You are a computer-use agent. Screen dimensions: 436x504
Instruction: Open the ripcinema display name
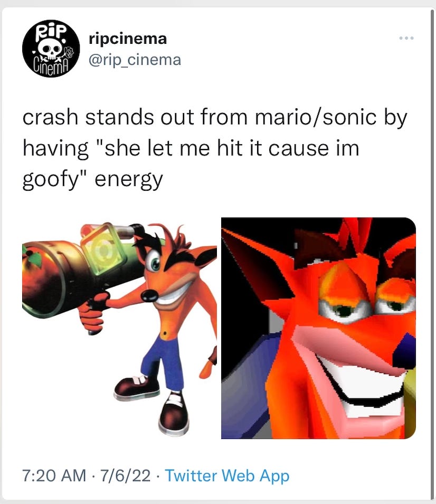(127, 39)
